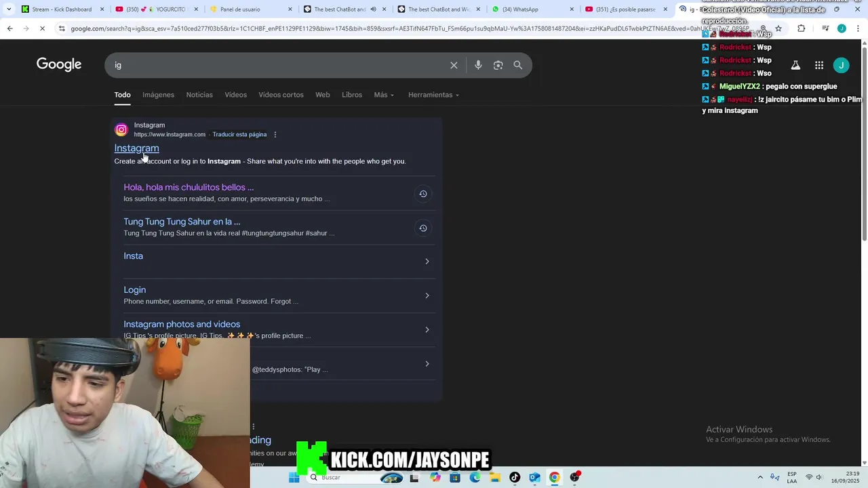Open TikTok from the taskbar
Screen dimensions: 868x488
point(515,477)
